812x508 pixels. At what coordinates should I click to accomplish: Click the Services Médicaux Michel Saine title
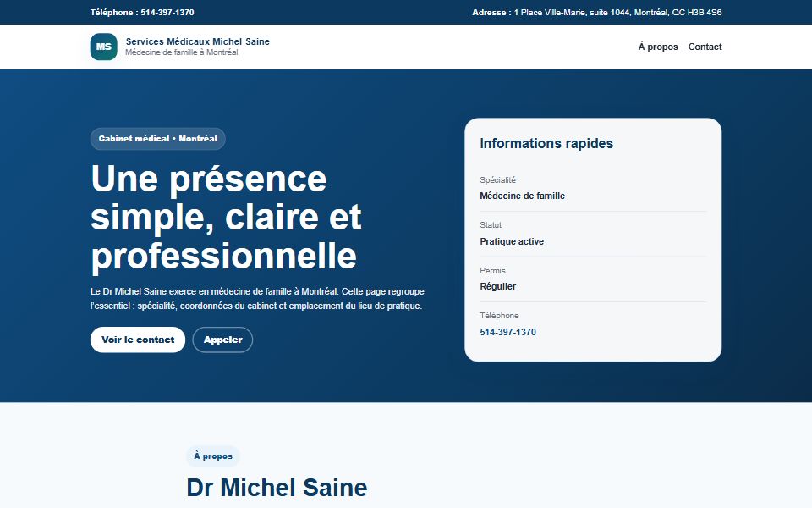click(197, 41)
